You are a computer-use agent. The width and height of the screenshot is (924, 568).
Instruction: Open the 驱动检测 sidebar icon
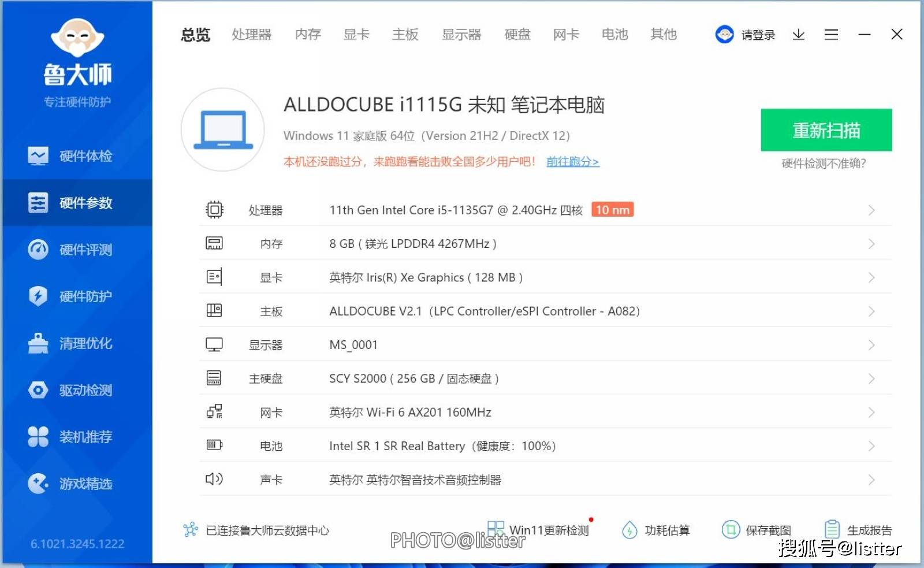[x=38, y=390]
